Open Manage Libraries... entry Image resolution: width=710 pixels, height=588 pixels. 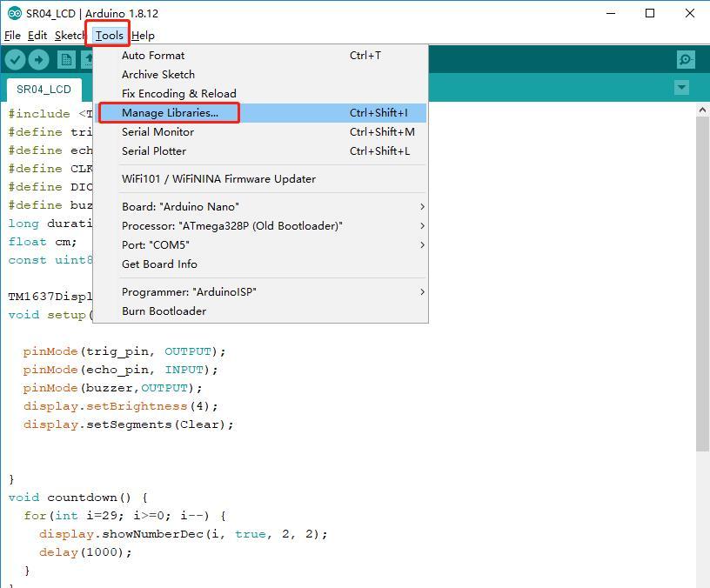pos(260,113)
